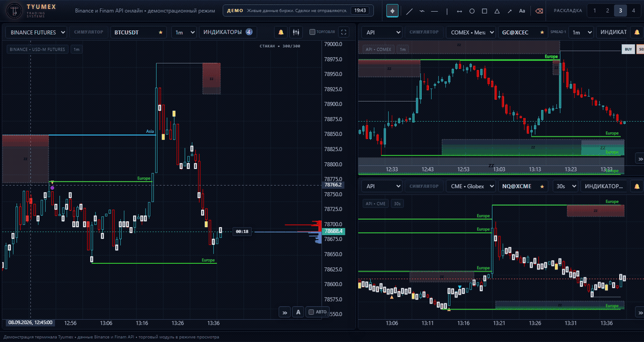Click the 19:43 clock display
This screenshot has height=342, width=644.
[361, 10]
